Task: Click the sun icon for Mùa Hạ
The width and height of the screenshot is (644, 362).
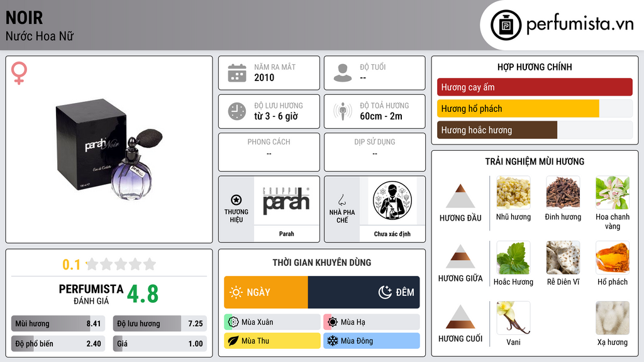Action: click(x=333, y=322)
